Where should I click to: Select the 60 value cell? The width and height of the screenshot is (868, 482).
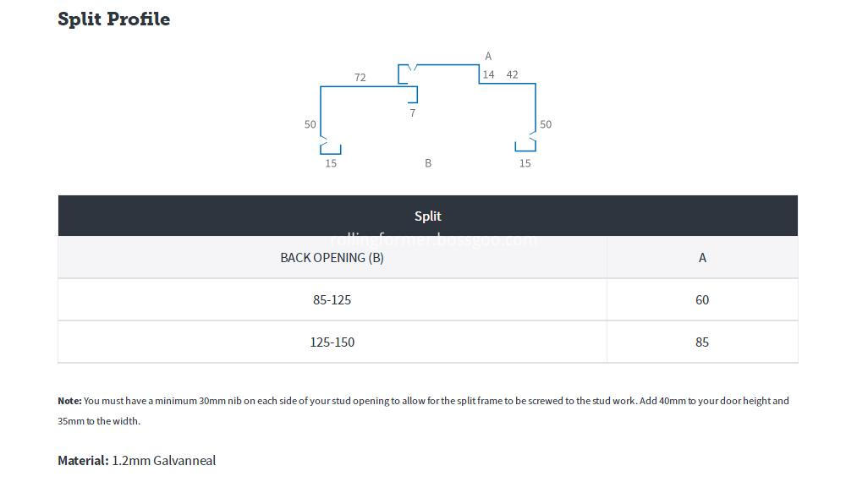[702, 300]
